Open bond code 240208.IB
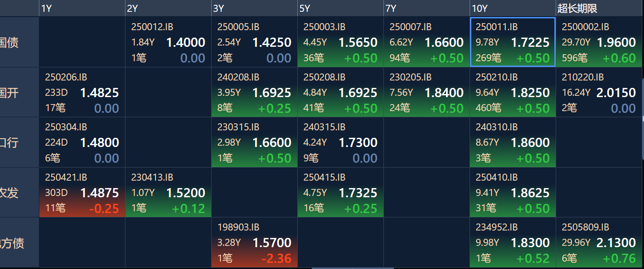This screenshot has width=644, height=269. coord(238,77)
